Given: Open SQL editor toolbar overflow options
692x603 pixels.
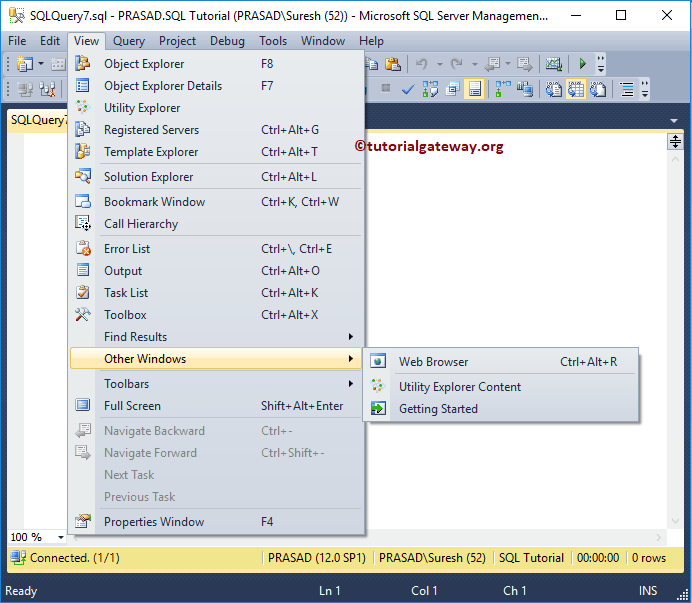Looking at the screenshot, I should pos(645,89).
